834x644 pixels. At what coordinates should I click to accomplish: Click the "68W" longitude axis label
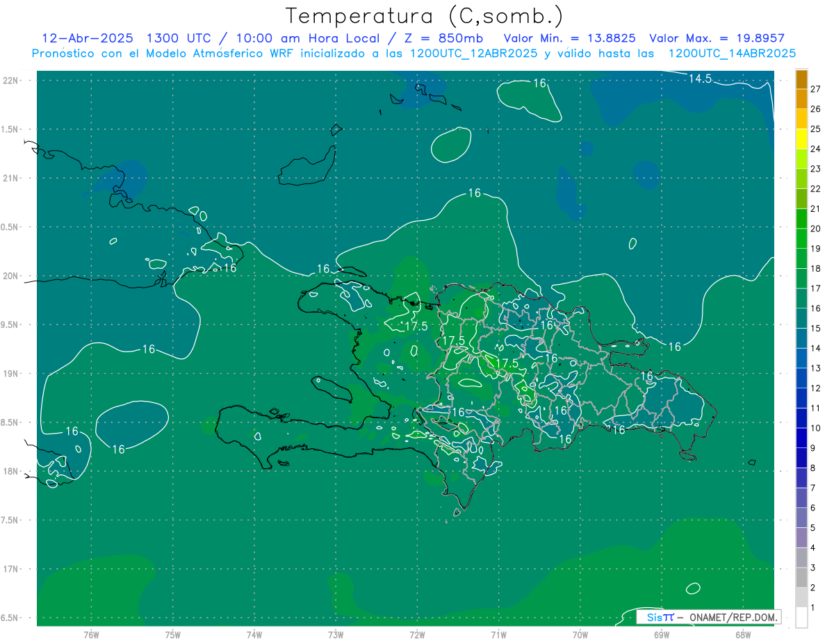pyautogui.click(x=743, y=634)
